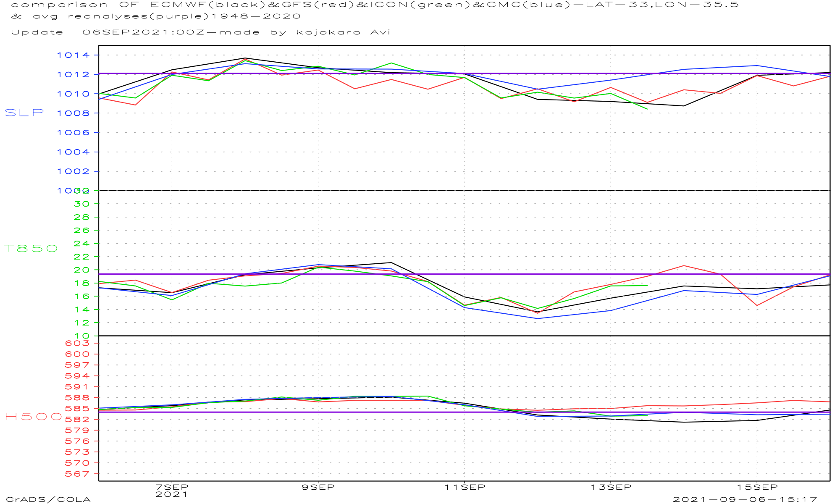This screenshot has height=504, width=840.
Task: Click the 30 temperature axis value
Action: tap(81, 204)
